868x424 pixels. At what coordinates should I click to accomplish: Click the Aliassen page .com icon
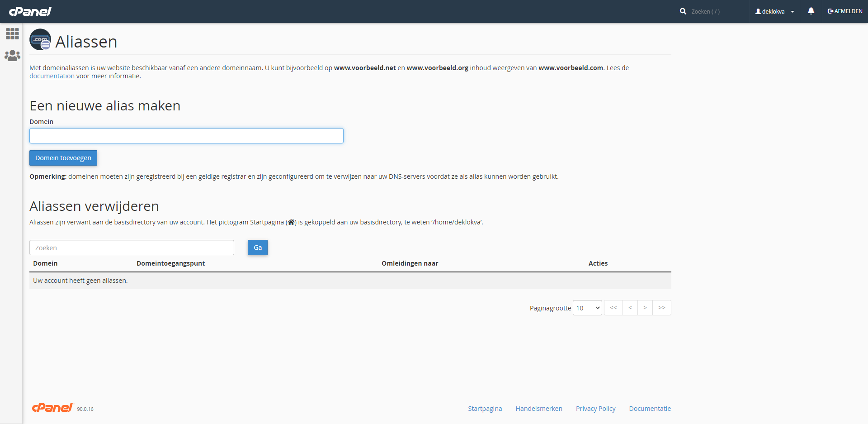(x=40, y=40)
